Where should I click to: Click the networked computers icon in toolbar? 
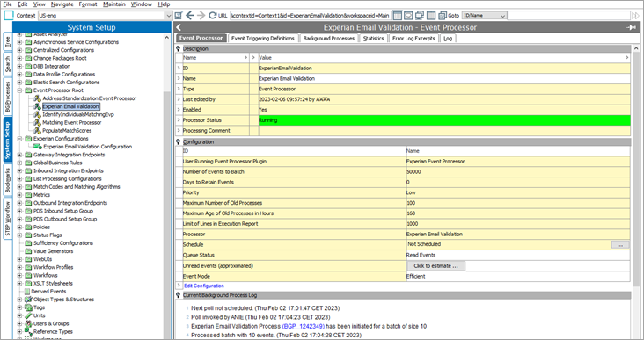420,16
